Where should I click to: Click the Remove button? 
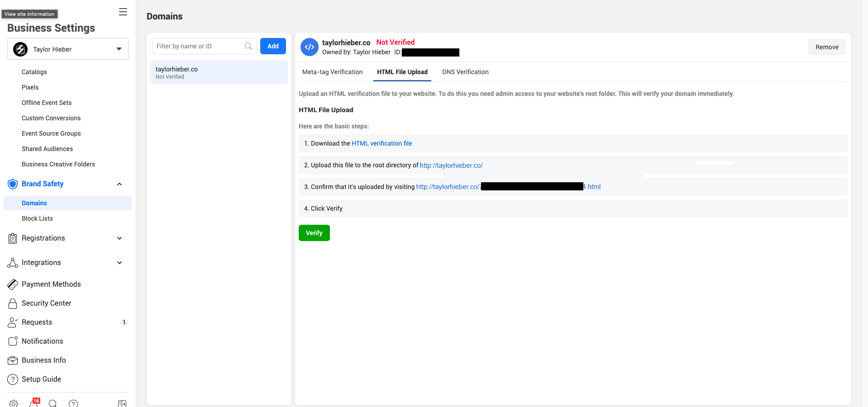click(827, 47)
